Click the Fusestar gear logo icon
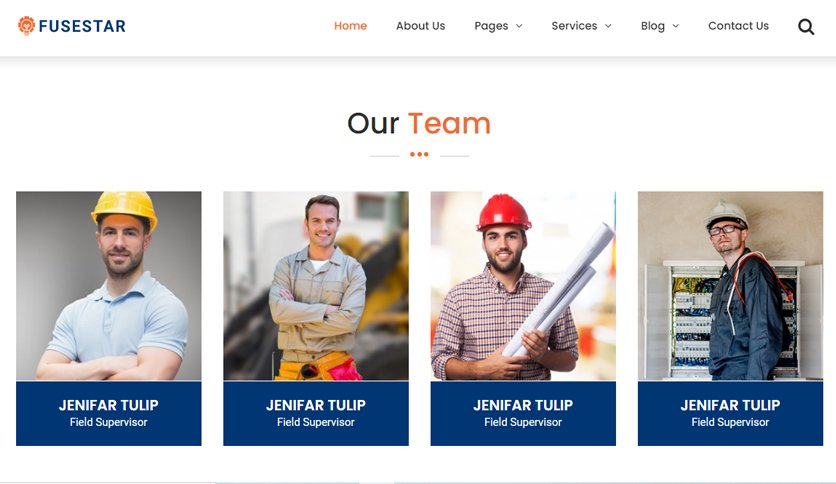Screen dimensions: 836x484 pos(26,26)
